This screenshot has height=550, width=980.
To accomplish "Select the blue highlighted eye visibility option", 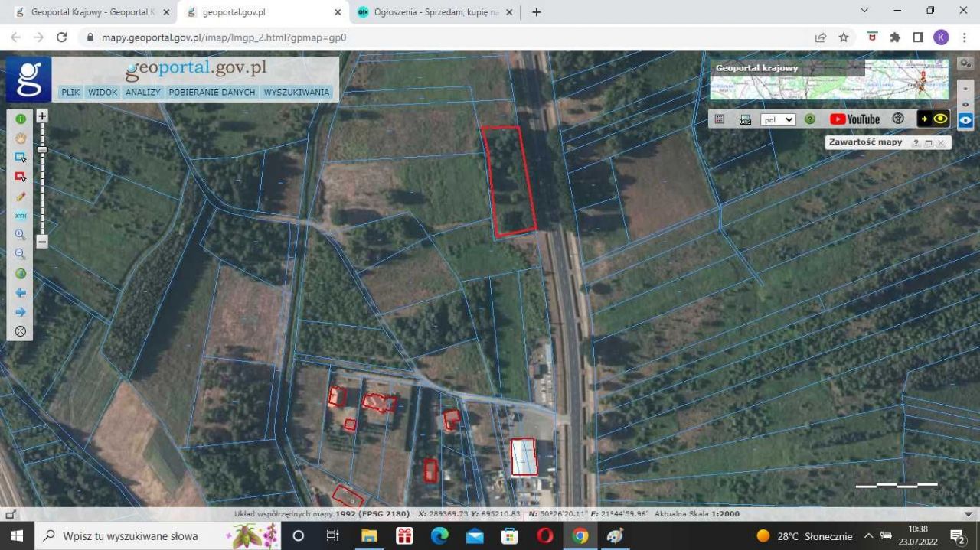I will coord(966,120).
